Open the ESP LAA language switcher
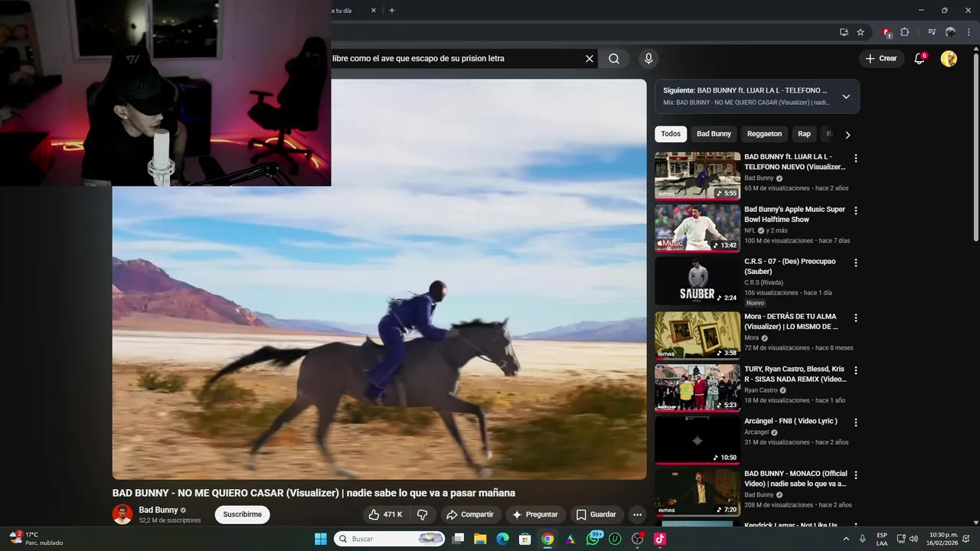This screenshot has width=980, height=551. pyautogui.click(x=882, y=539)
